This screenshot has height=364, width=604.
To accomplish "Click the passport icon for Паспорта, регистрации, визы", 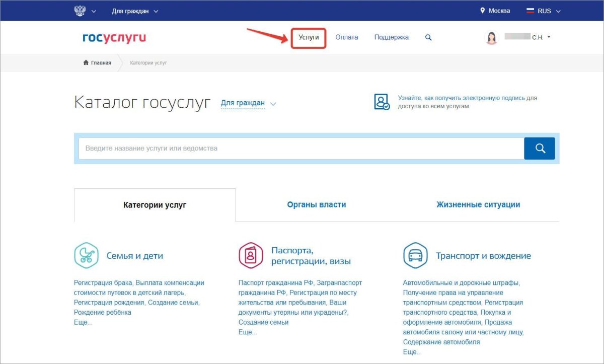I will tap(249, 255).
